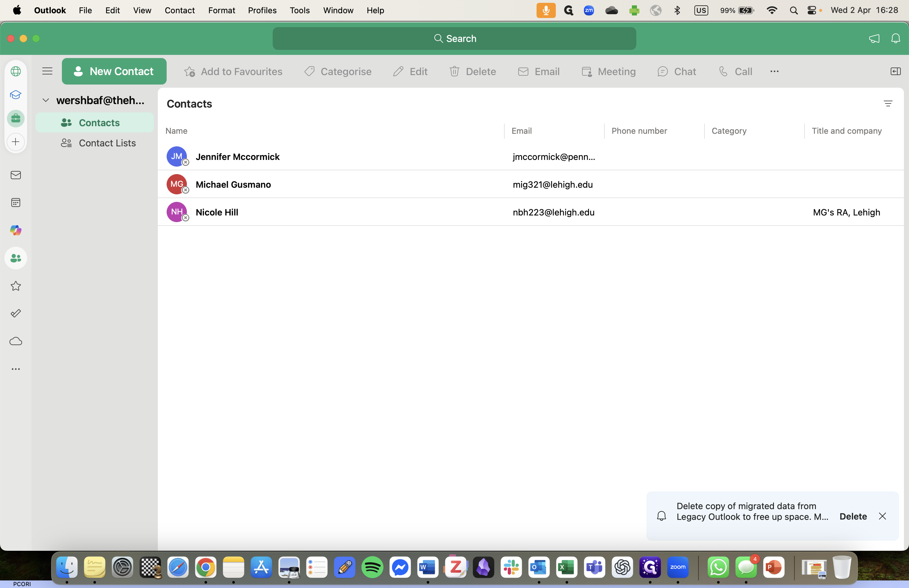This screenshot has height=588, width=909.
Task: Open Favourites star in sidebar
Action: coord(16,286)
